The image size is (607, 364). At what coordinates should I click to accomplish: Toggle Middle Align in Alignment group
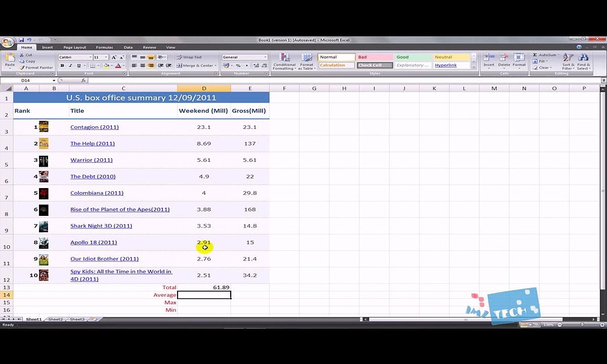(143, 57)
